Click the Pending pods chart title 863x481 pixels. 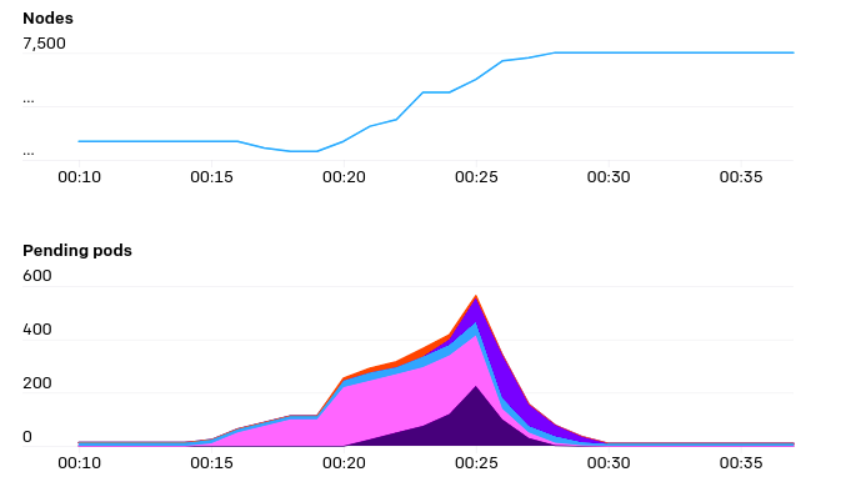coord(77,250)
